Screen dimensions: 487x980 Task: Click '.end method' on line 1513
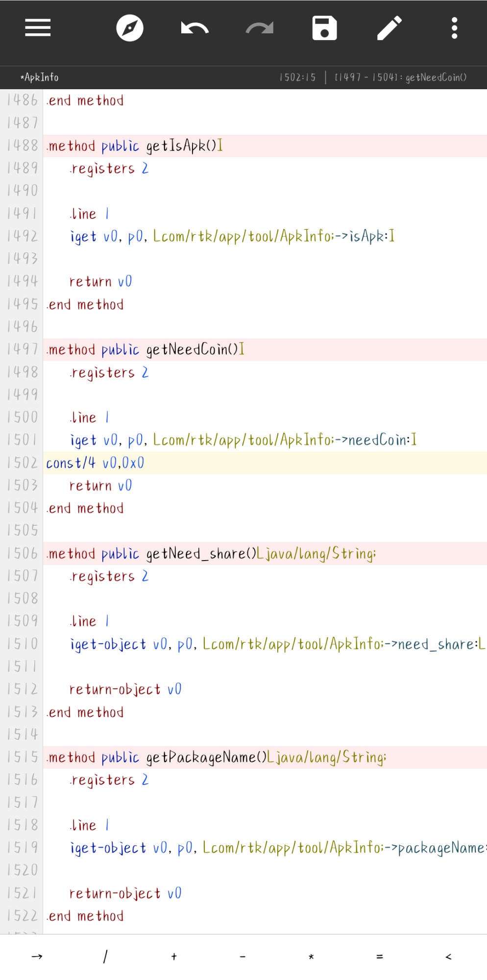pyautogui.click(x=85, y=712)
